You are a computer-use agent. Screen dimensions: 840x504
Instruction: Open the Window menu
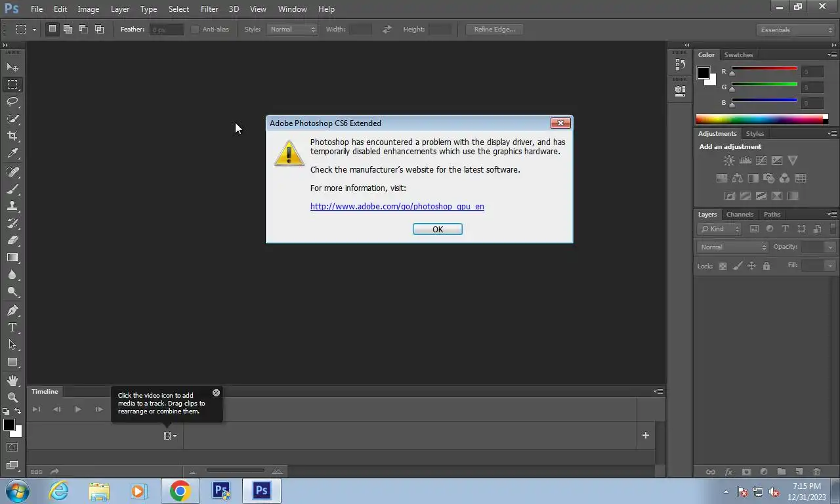pos(292,9)
